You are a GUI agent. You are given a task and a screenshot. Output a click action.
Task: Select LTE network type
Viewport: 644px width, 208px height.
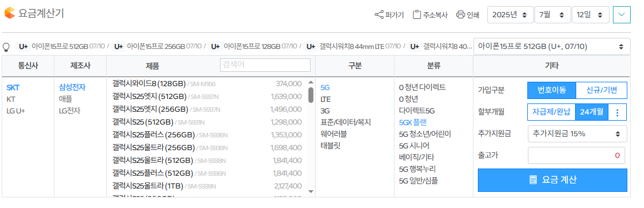point(325,99)
